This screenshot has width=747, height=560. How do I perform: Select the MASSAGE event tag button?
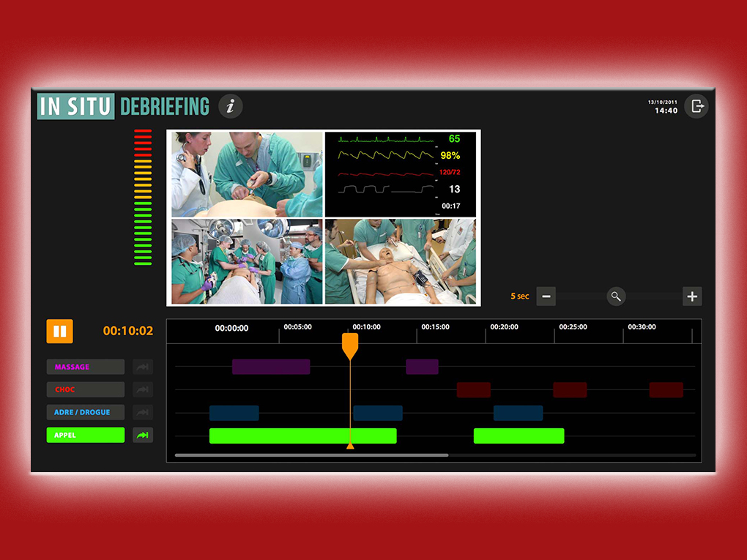pos(86,367)
